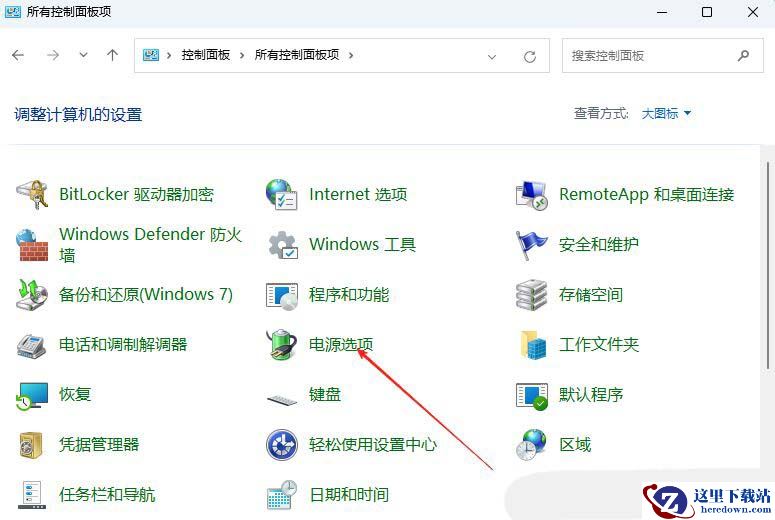775x520 pixels.
Task: Go back to previous location
Action: point(18,55)
